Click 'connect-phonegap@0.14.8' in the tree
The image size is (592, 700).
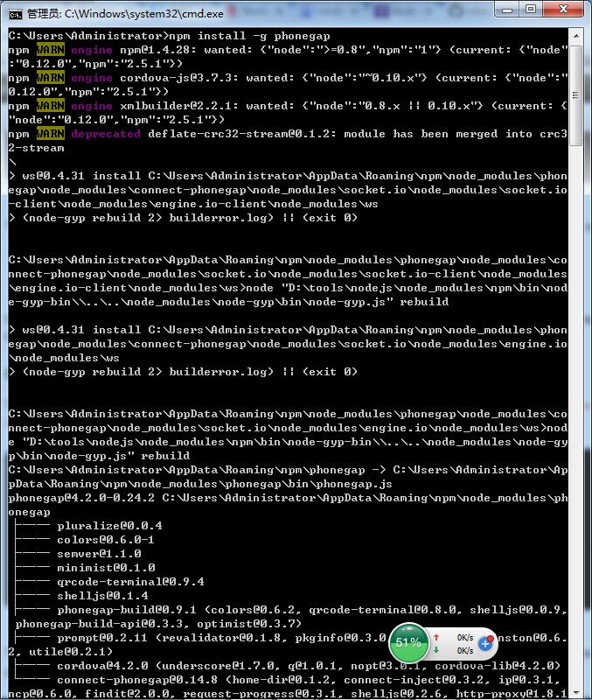tap(137, 680)
